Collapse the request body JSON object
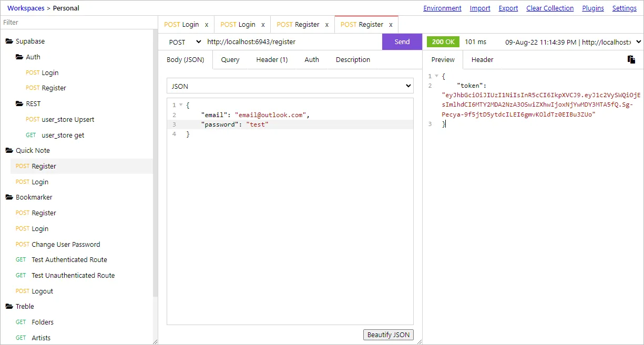 181,104
